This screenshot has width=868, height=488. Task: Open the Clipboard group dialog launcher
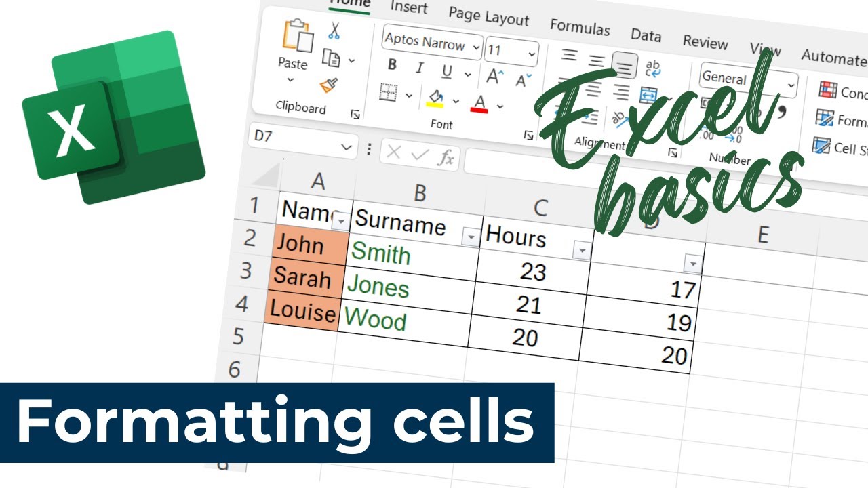click(x=355, y=115)
